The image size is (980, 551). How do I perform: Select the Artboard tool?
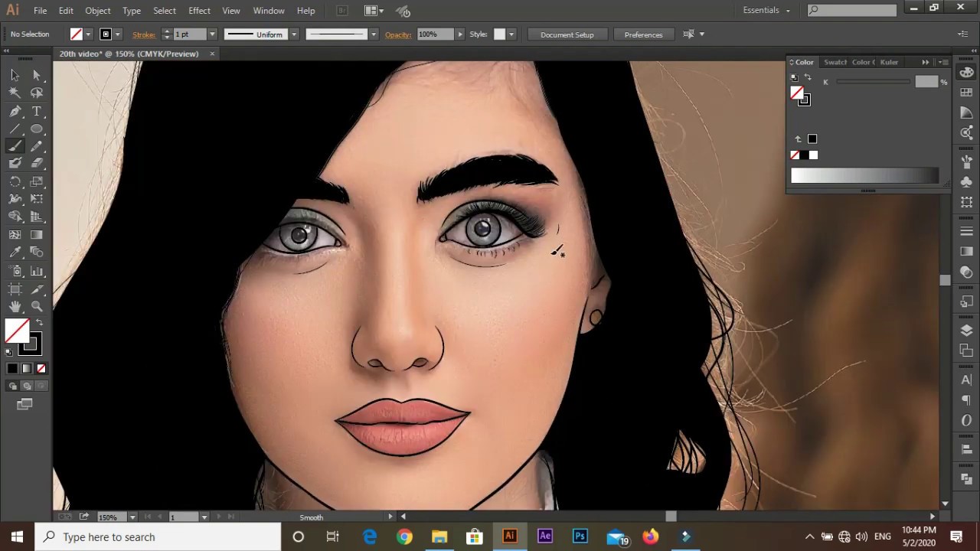pos(15,289)
